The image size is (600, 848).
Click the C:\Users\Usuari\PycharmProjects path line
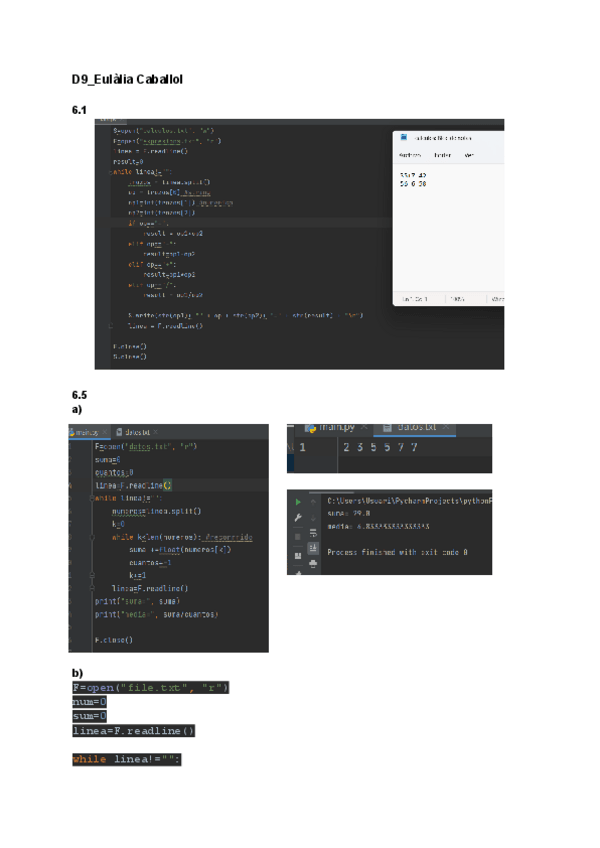point(409,501)
